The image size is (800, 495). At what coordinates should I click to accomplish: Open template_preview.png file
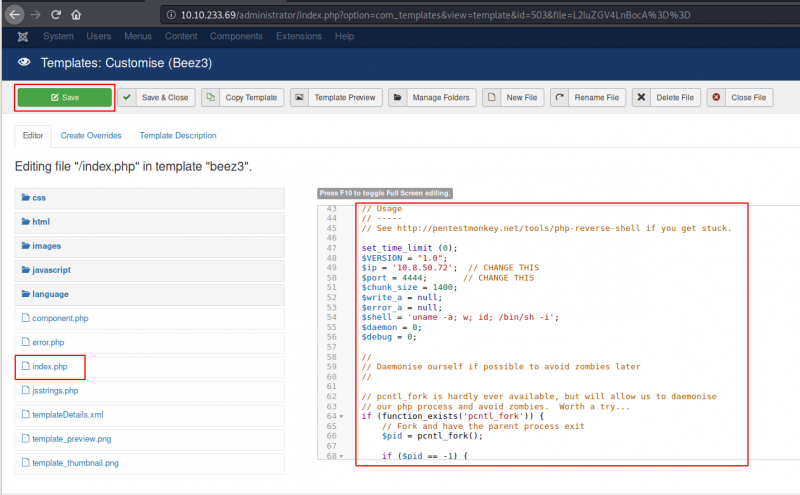coord(71,439)
